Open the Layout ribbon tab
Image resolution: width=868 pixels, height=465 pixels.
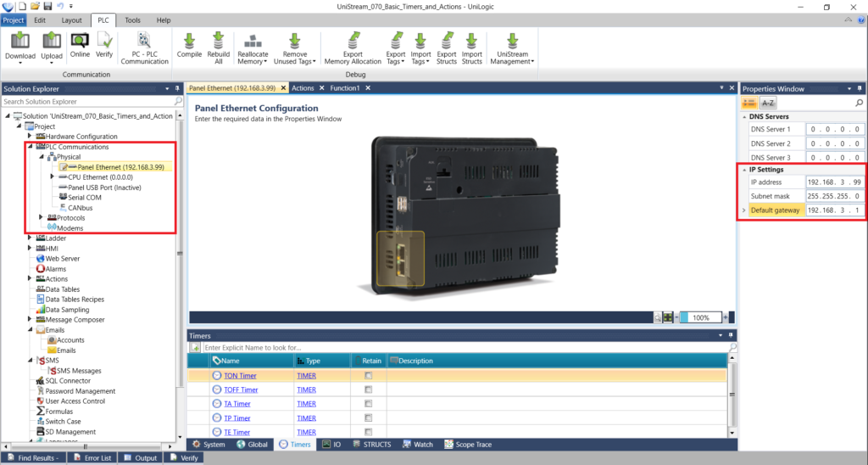click(x=71, y=20)
